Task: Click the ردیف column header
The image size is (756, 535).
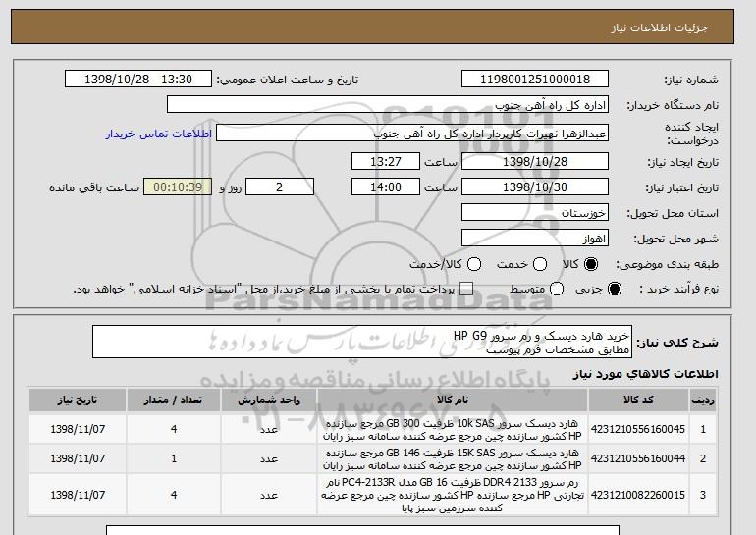Action: click(703, 401)
